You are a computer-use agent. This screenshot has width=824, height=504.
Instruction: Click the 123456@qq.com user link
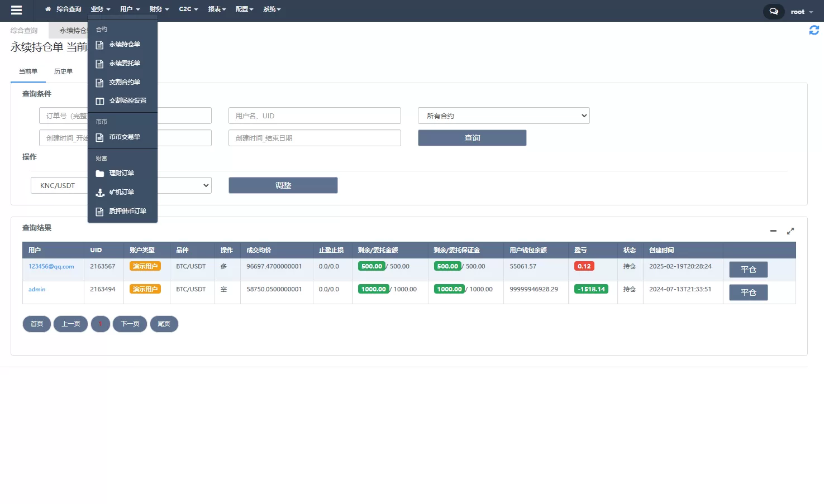[51, 266]
